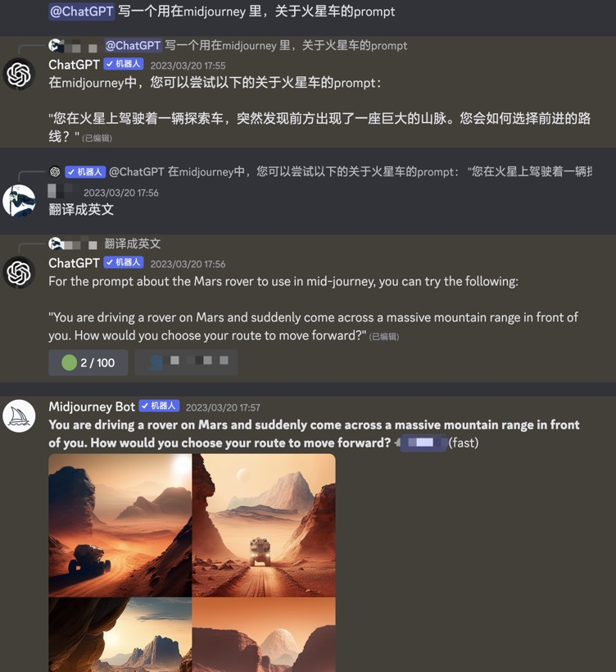Click the 机器人 bot badge next to Midjourney Bot
Viewport: 616px width, 672px height.
pos(160,406)
